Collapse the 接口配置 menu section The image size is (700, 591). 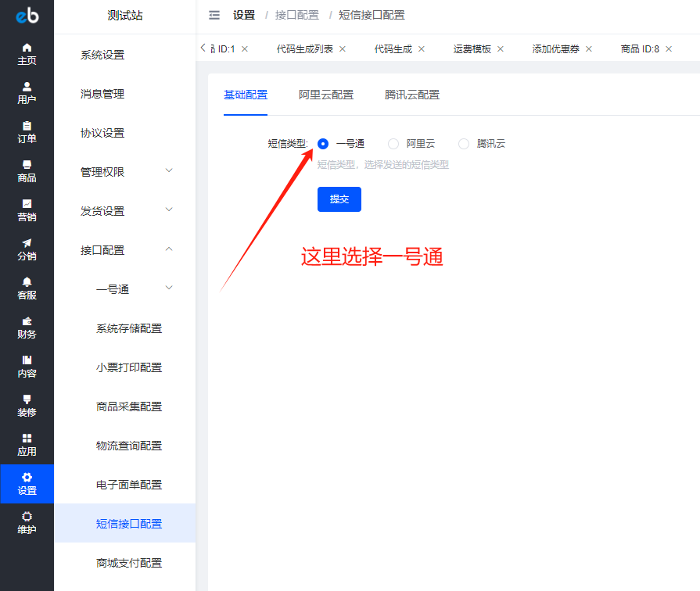[x=169, y=249]
